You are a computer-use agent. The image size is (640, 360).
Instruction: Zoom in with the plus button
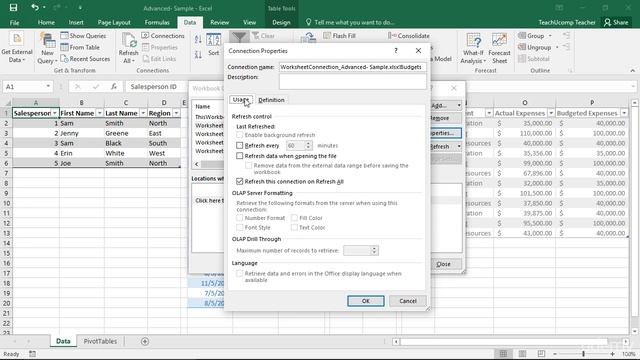[x=612, y=354]
